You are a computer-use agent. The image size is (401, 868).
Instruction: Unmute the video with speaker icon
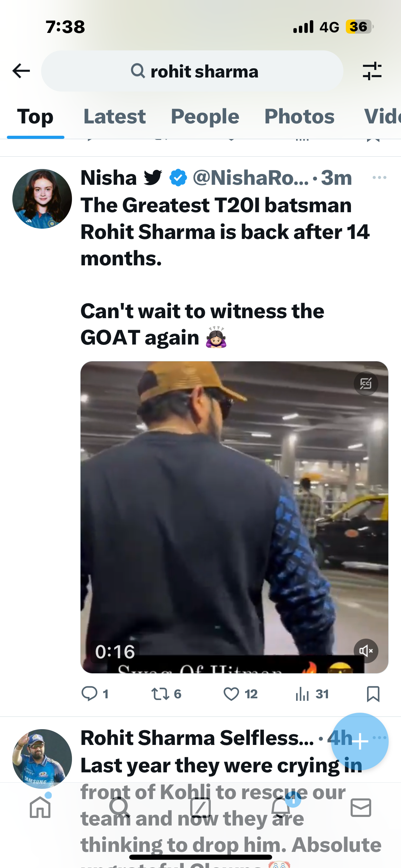coord(366,651)
